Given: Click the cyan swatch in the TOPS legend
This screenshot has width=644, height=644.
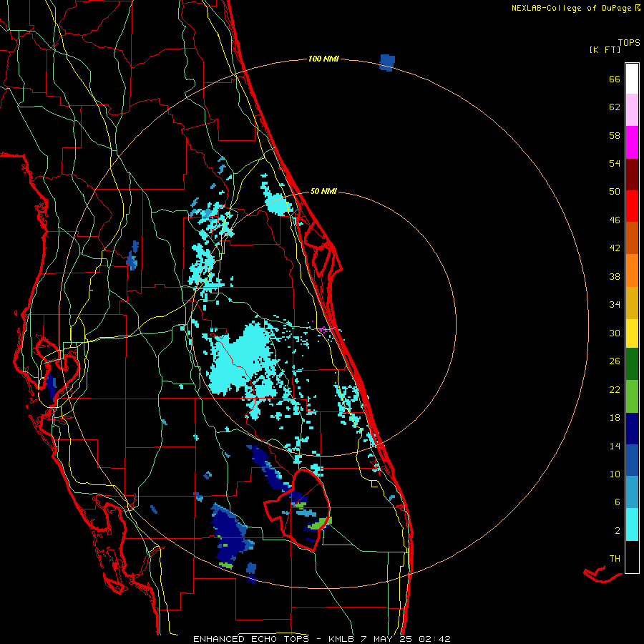Looking at the screenshot, I should point(632,525).
